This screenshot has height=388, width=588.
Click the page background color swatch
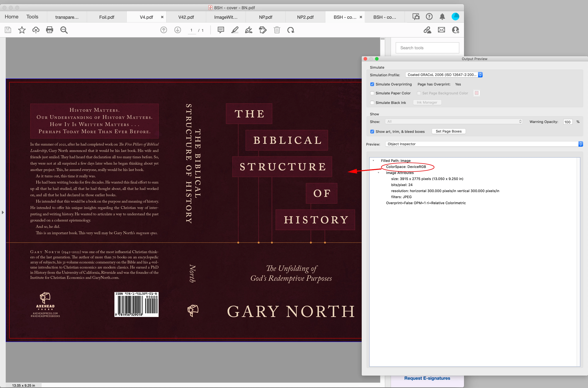(x=476, y=93)
